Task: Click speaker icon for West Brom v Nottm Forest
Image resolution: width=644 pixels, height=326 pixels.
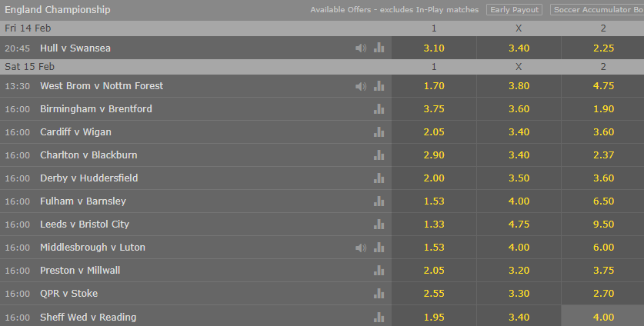Action: (361, 86)
